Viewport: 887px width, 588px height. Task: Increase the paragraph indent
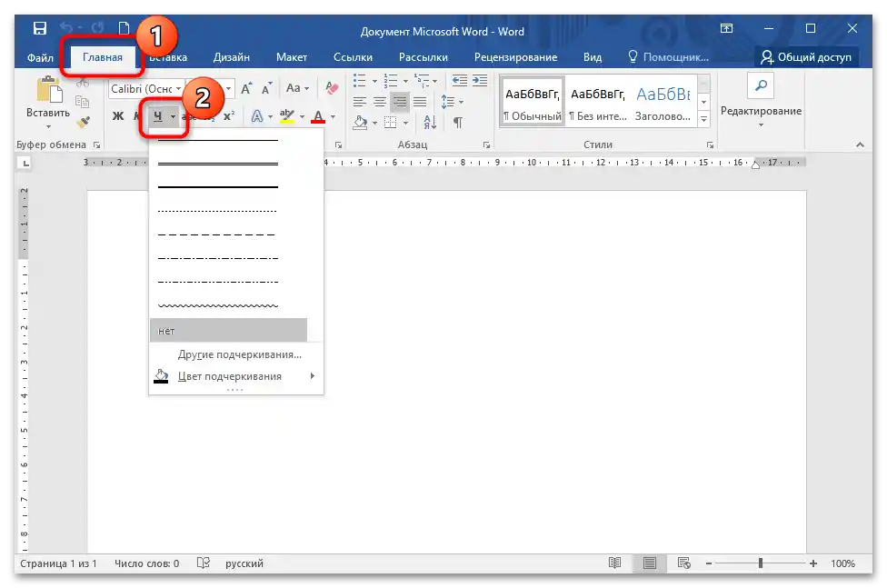pyautogui.click(x=480, y=81)
